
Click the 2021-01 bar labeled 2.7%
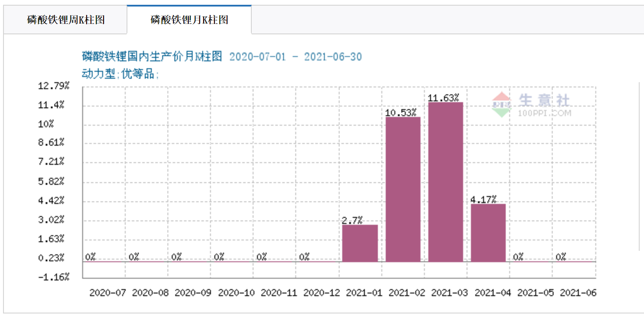(x=360, y=243)
